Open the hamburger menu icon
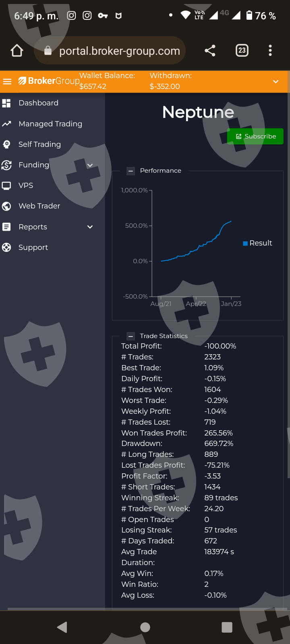Screen dimensions: 290x644 click(7, 81)
